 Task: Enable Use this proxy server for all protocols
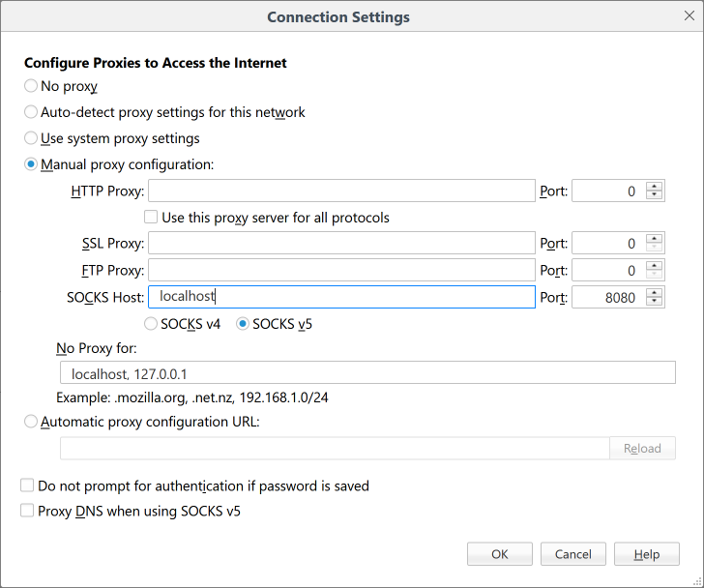[x=151, y=218]
